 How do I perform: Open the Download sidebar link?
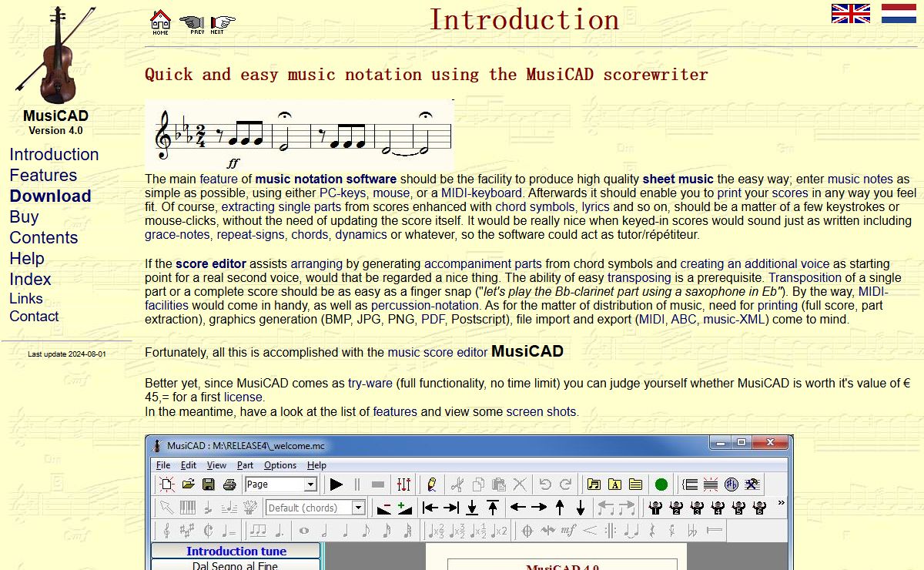[x=50, y=196]
